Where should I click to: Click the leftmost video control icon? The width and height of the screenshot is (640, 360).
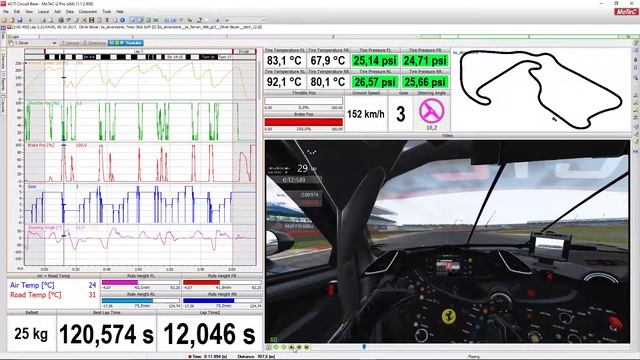(269, 347)
